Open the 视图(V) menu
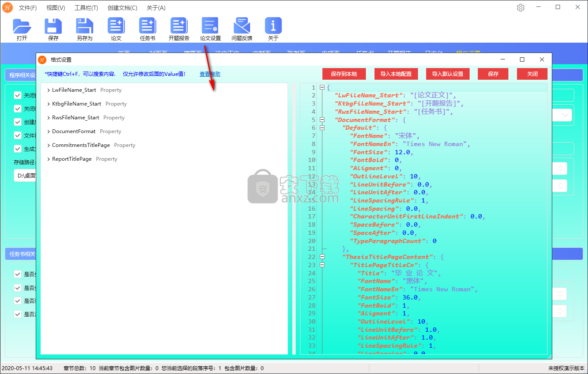588x374 pixels. 56,8
